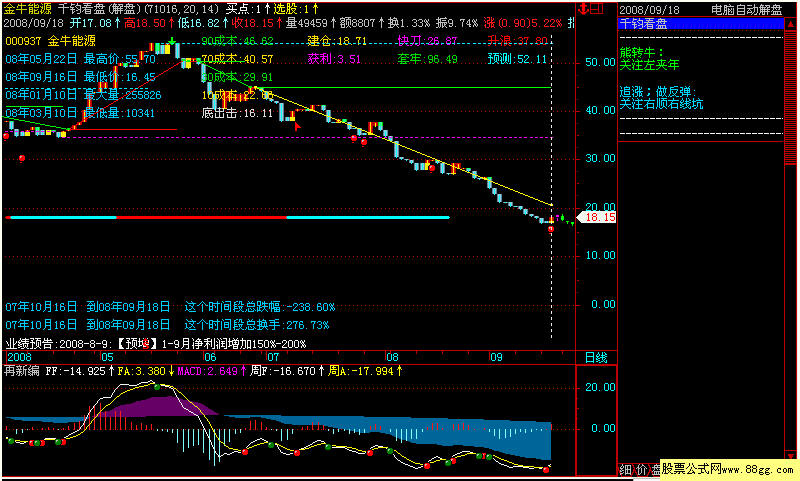Click the 开17.08 open price value
Screen dimensions: 800x481
(x=95, y=23)
